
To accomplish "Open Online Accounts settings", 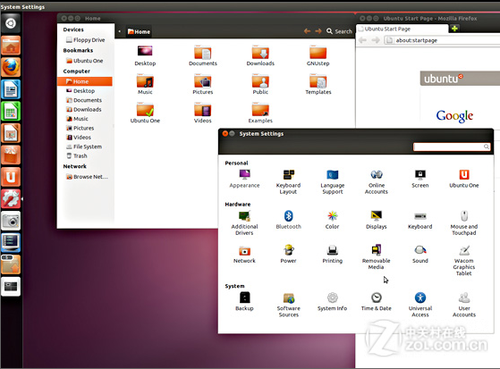I will [x=376, y=182].
